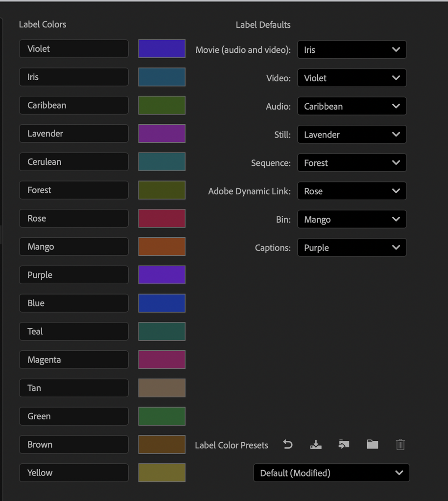Open the Captions label dropdown showing Purple
The width and height of the screenshot is (448, 501).
[352, 248]
